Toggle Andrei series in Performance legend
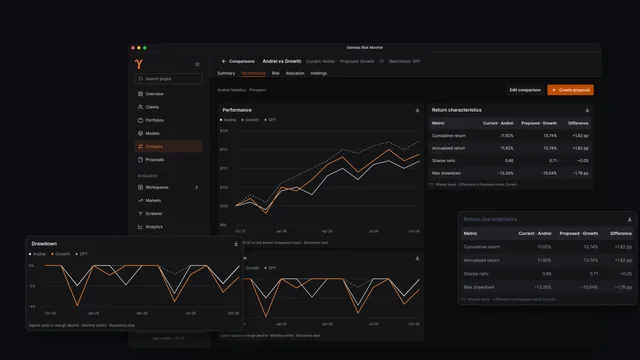 (228, 120)
